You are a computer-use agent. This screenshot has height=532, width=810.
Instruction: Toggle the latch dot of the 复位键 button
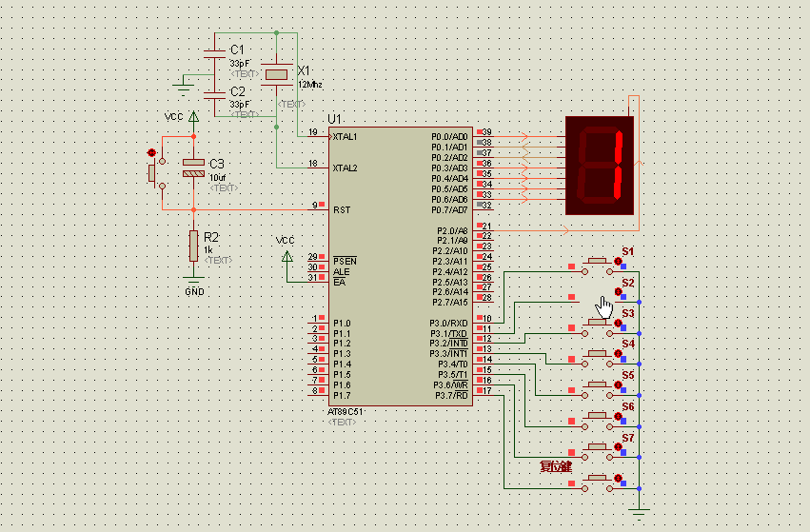[618, 479]
